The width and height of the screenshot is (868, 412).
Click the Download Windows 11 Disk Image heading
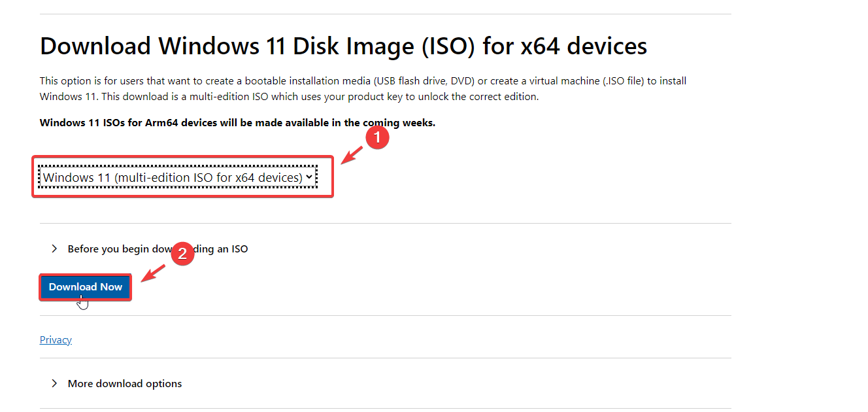pos(343,46)
